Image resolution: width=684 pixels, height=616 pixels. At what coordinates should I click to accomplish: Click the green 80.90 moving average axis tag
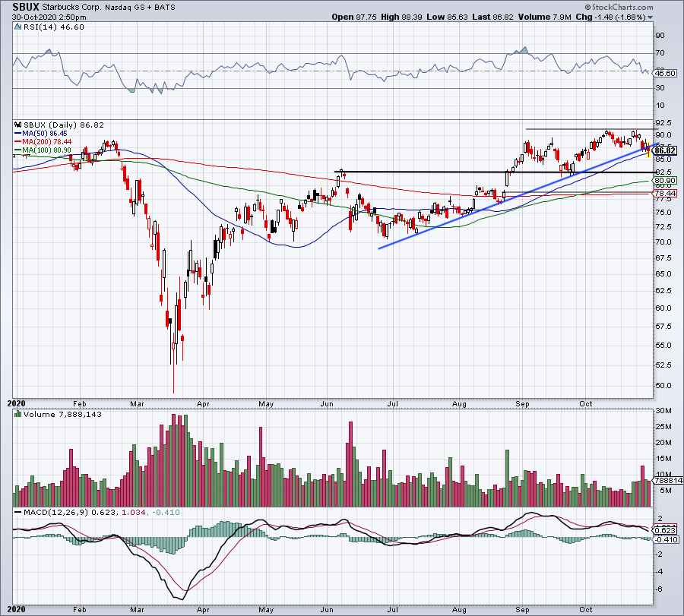(x=666, y=180)
